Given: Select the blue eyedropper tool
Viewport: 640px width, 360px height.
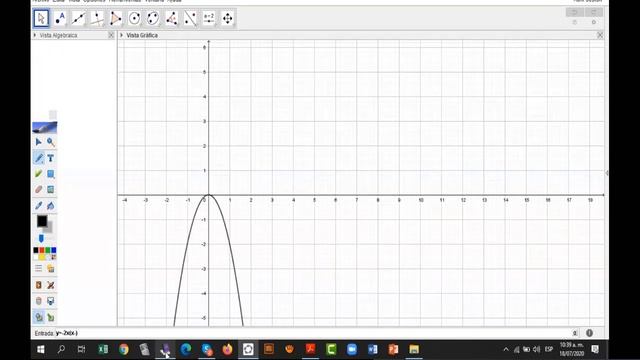Looking at the screenshot, I should click(39, 205).
